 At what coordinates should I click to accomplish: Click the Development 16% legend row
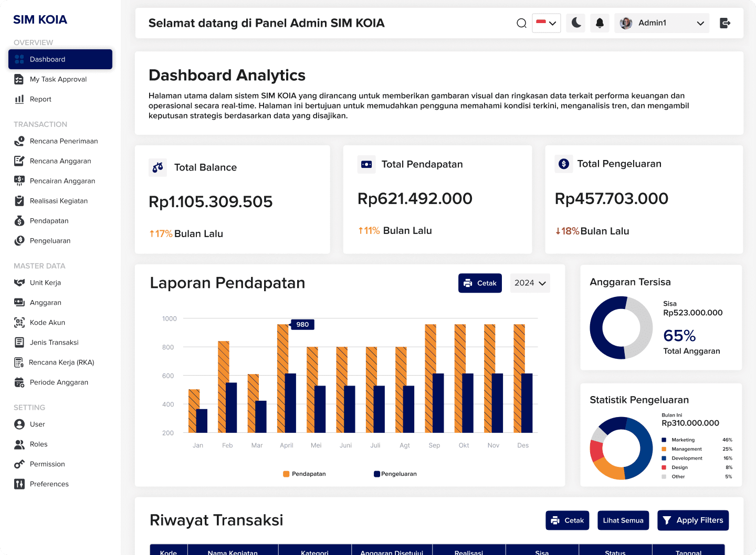[697, 458]
